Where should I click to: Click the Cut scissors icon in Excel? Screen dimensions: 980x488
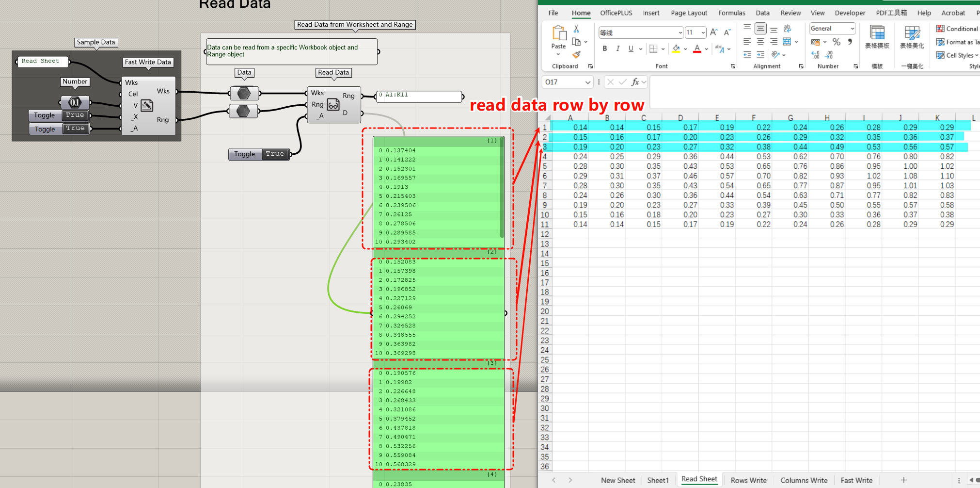click(x=576, y=29)
